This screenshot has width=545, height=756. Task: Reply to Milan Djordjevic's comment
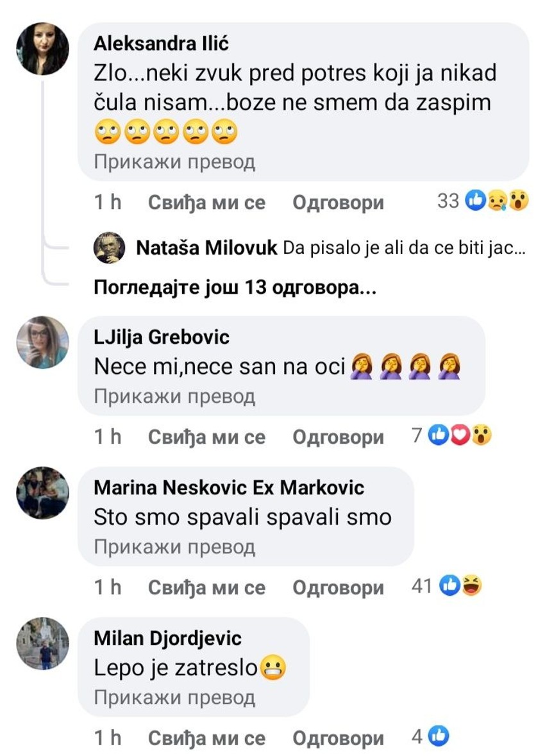tap(338, 738)
